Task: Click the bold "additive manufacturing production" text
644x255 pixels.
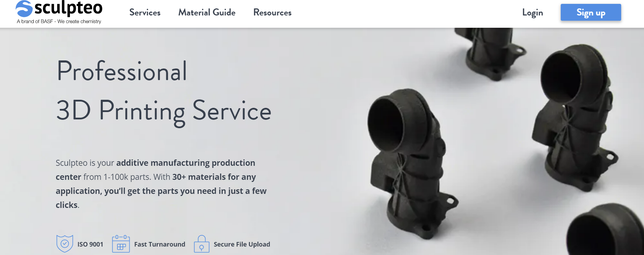Action: tap(186, 163)
